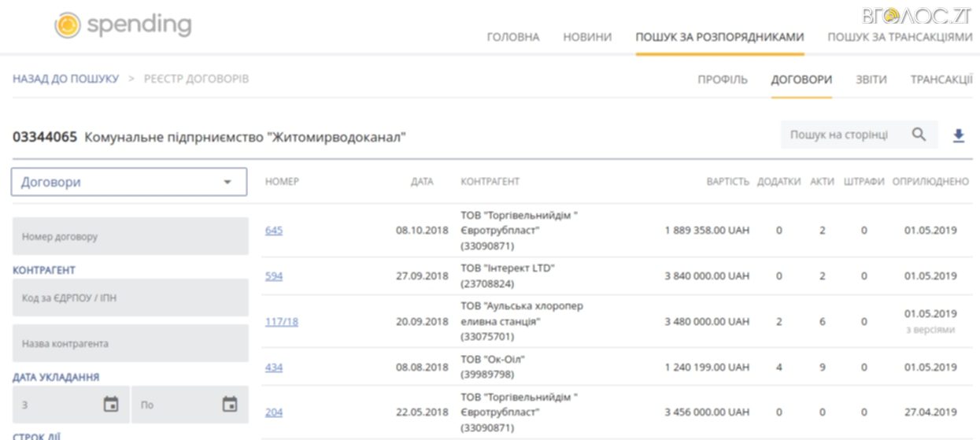Screen dimensions: 980x440
Task: Click the Назва контрагента input field
Action: tap(129, 344)
